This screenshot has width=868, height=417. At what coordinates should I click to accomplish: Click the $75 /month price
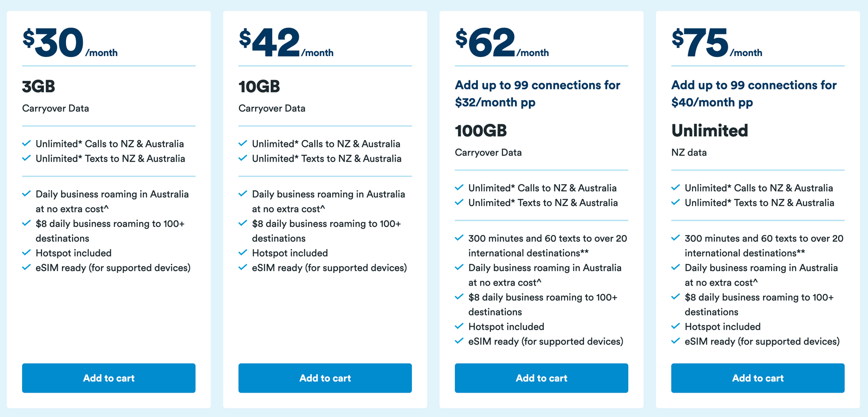pyautogui.click(x=717, y=43)
